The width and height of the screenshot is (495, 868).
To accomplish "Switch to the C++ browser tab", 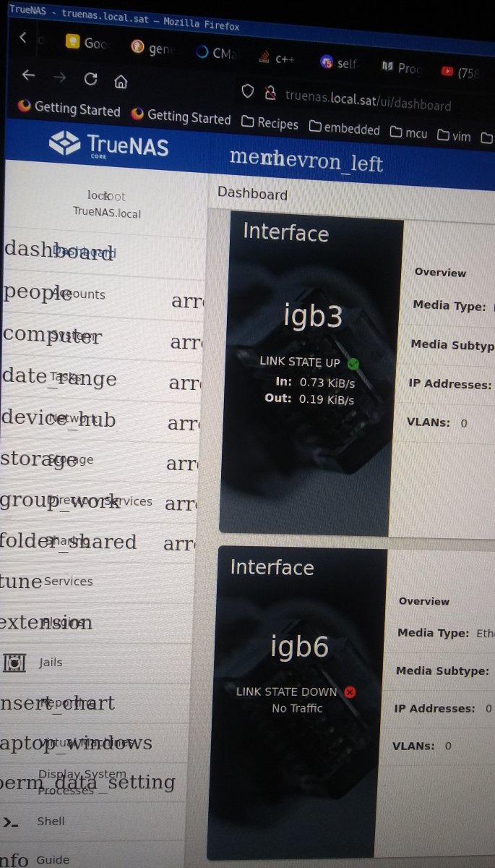I will click(x=276, y=59).
